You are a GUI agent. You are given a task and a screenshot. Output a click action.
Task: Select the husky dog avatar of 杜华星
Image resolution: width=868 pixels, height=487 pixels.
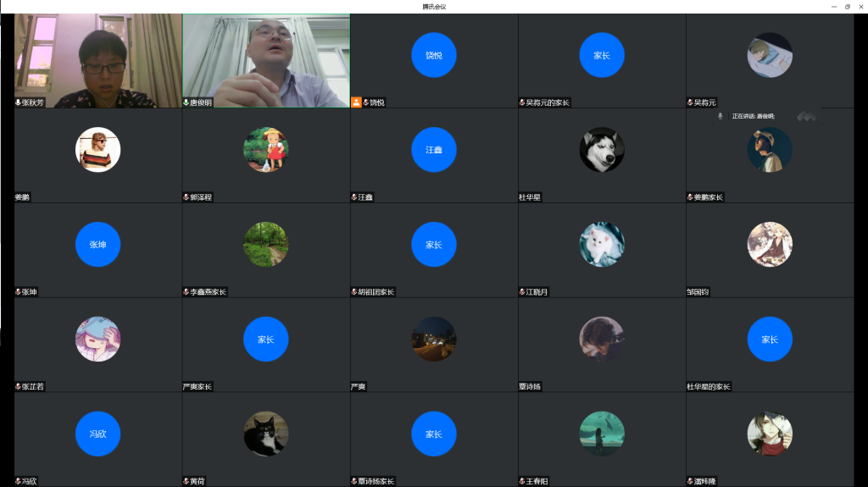point(602,150)
